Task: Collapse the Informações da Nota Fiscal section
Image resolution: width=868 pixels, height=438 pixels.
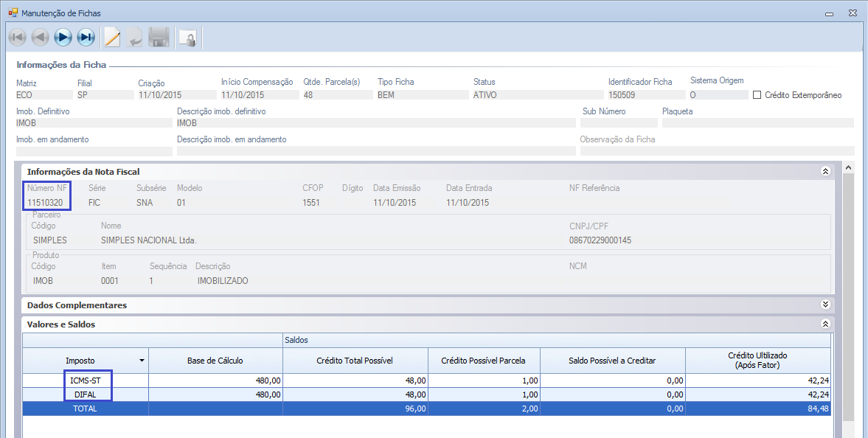Action: [825, 171]
